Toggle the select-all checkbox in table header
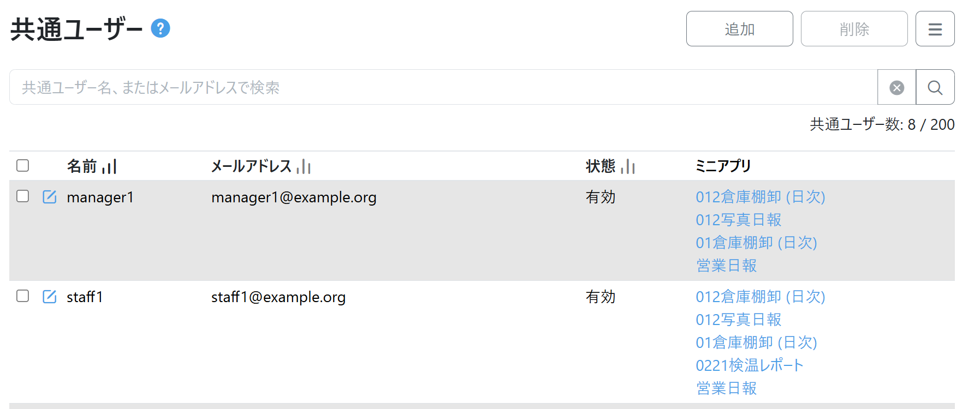The width and height of the screenshot is (980, 409). pos(23,165)
